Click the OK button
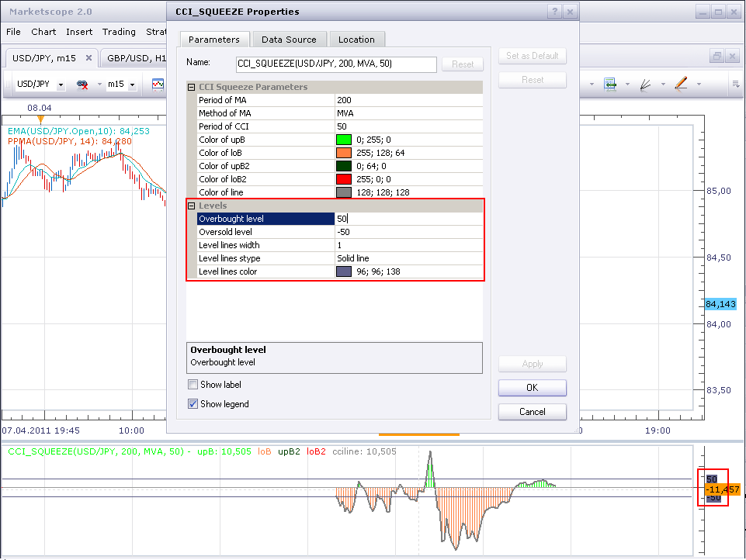The image size is (746, 560). click(533, 388)
